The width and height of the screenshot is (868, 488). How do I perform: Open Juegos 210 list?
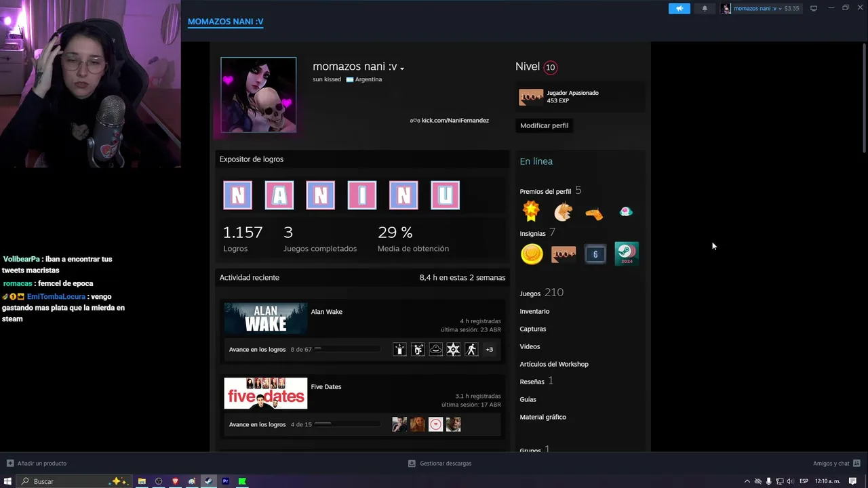[x=542, y=293]
